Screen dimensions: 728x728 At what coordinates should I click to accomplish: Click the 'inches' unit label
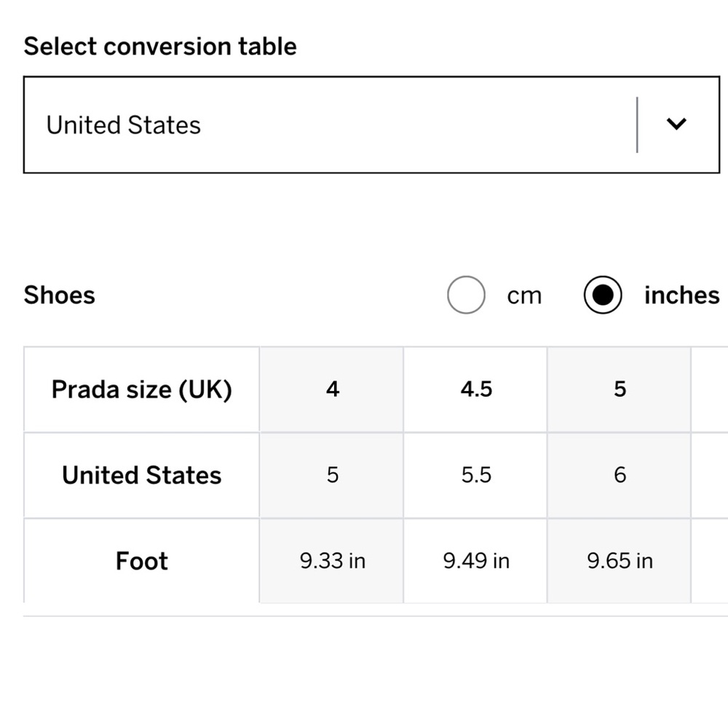tap(682, 296)
